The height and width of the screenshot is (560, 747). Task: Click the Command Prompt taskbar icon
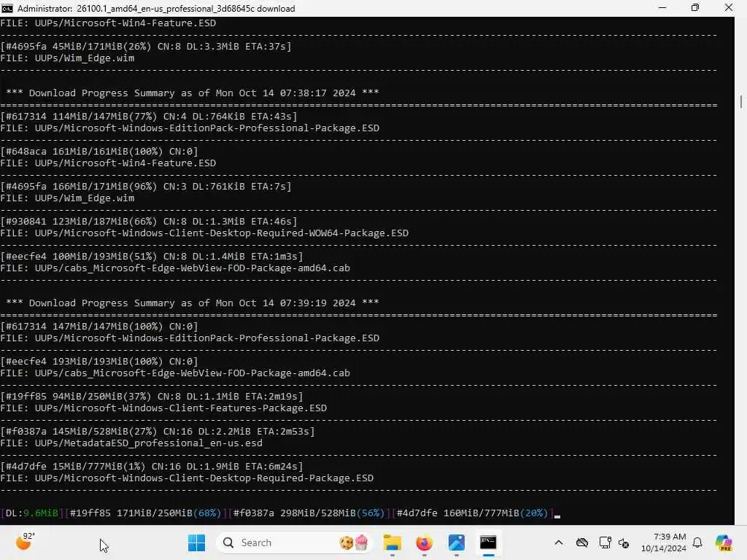click(x=488, y=542)
